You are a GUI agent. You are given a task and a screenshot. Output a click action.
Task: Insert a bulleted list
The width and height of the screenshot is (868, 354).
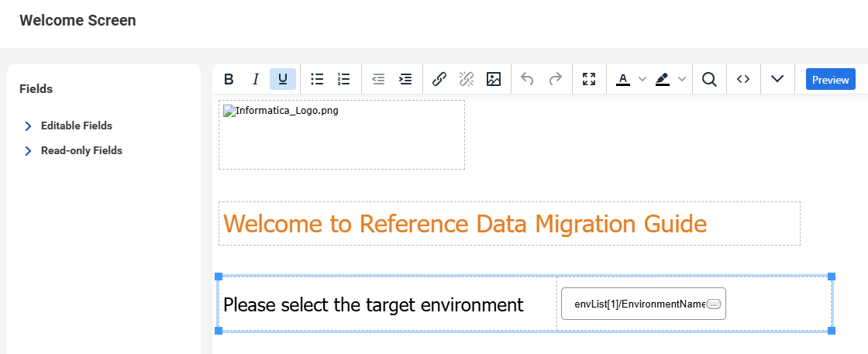point(317,80)
